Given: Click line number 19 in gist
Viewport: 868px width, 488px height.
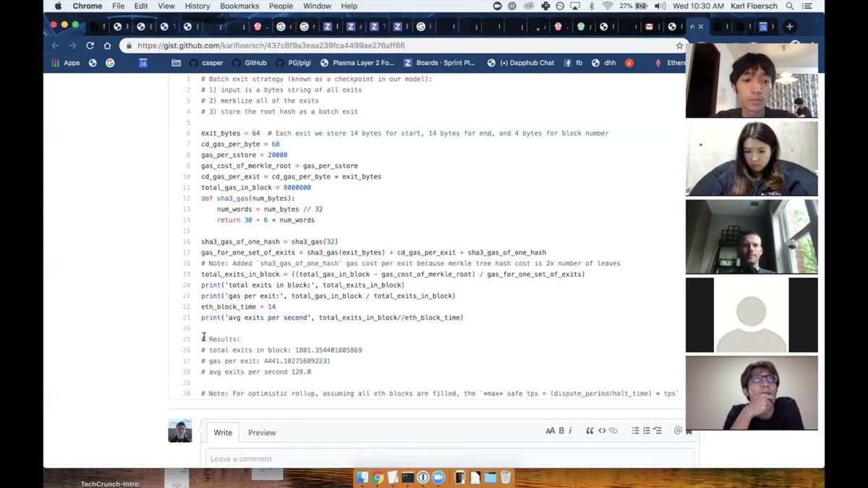Looking at the screenshot, I should pos(186,274).
